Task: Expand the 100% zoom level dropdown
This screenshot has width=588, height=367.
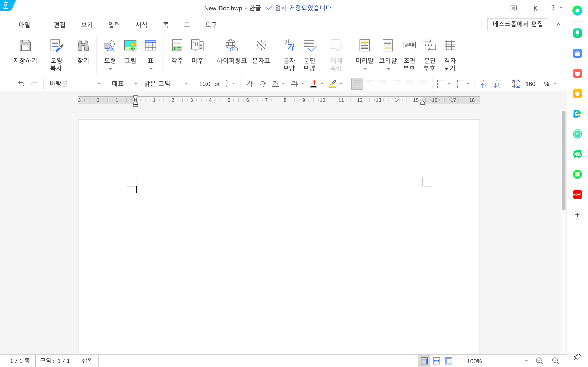Action: (x=526, y=361)
